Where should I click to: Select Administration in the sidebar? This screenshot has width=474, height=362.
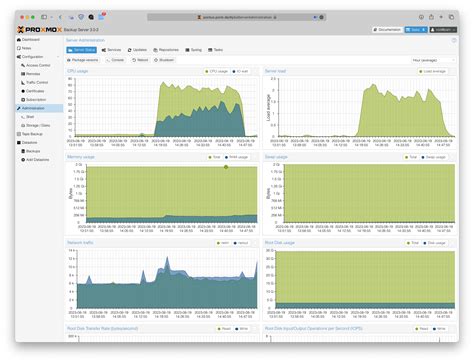click(x=39, y=108)
